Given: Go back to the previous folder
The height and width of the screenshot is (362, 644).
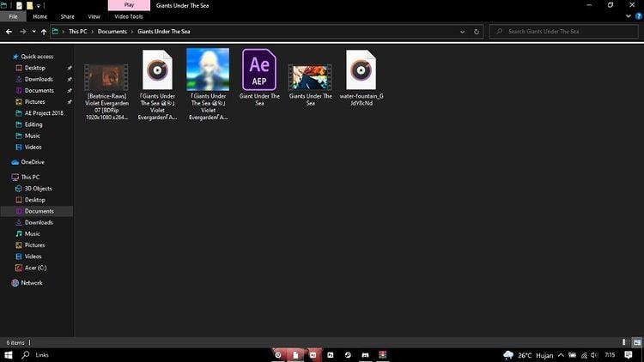Looking at the screenshot, I should (9, 32).
